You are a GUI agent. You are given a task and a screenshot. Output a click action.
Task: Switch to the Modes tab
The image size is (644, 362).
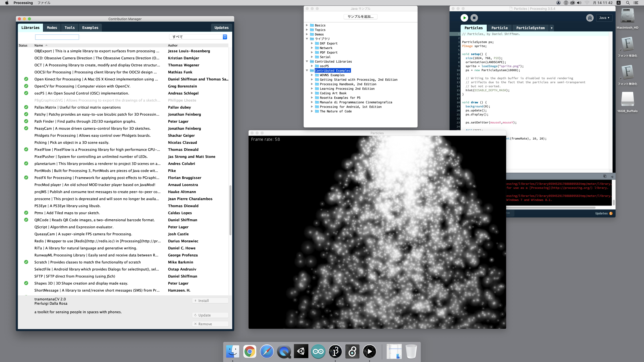click(x=52, y=28)
